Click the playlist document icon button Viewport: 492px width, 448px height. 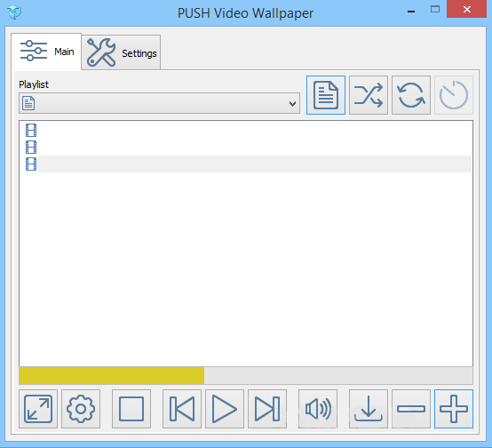click(326, 95)
